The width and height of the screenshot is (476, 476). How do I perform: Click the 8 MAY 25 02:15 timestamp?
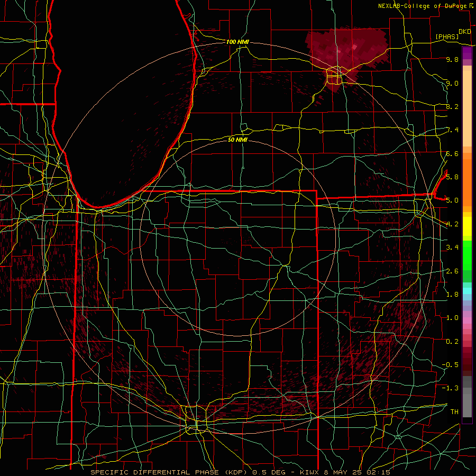pos(358,472)
